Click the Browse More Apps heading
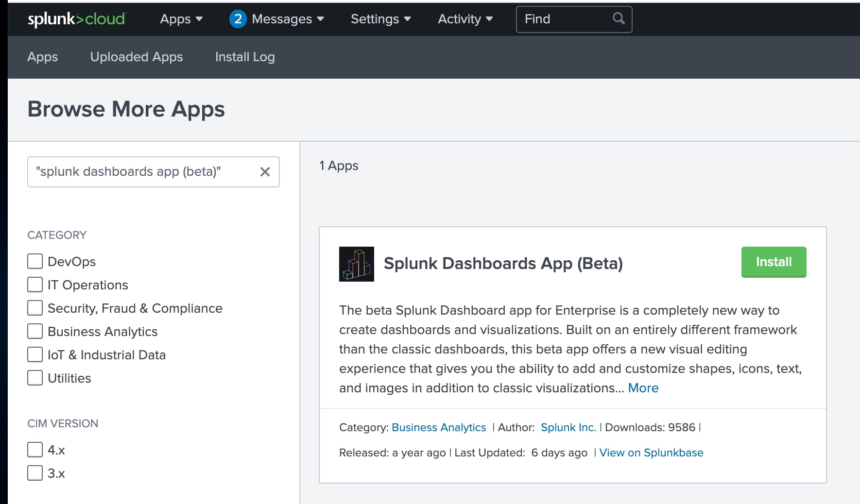The width and height of the screenshot is (860, 504). [126, 109]
